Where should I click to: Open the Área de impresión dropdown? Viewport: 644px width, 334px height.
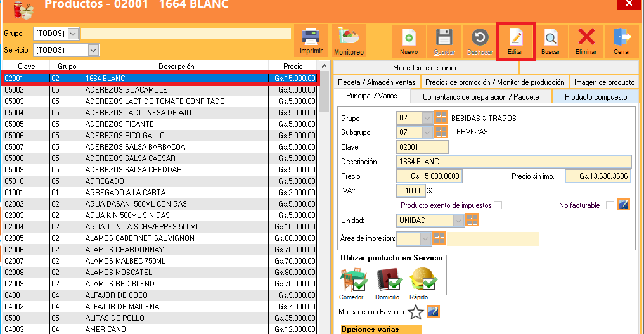coord(425,239)
